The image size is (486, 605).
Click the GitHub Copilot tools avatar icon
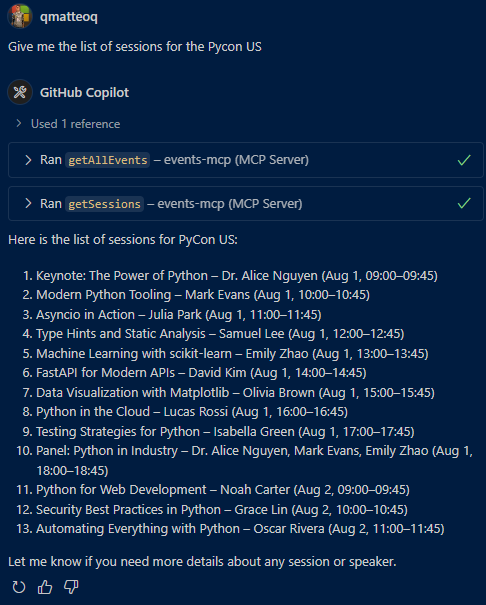coord(20,92)
